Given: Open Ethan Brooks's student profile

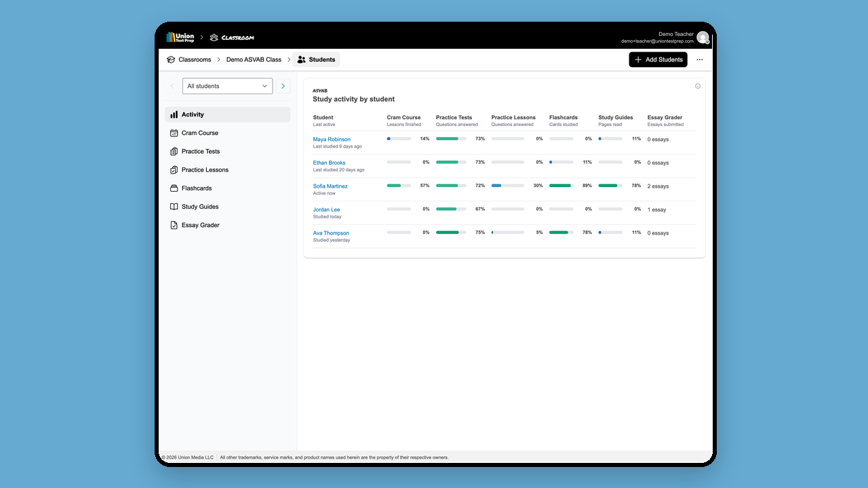Looking at the screenshot, I should (x=329, y=163).
